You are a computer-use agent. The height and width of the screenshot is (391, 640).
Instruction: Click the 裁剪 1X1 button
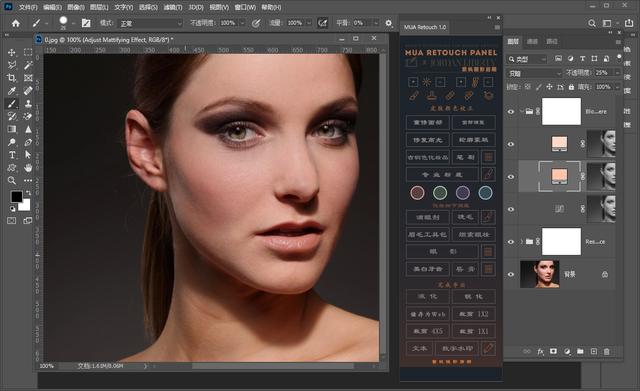(474, 331)
